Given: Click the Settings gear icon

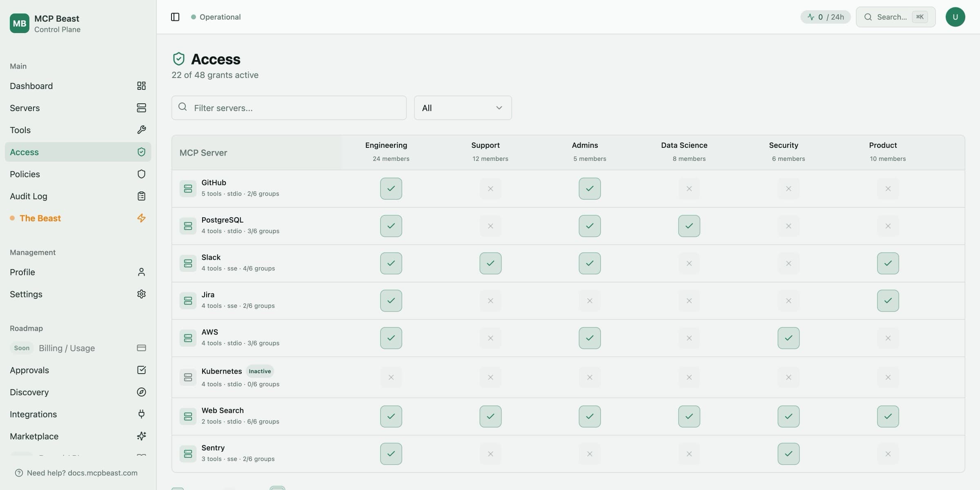Looking at the screenshot, I should click(141, 294).
